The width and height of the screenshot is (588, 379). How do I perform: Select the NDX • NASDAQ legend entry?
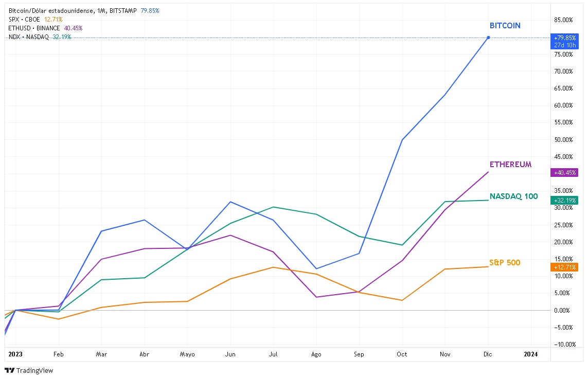[x=29, y=37]
